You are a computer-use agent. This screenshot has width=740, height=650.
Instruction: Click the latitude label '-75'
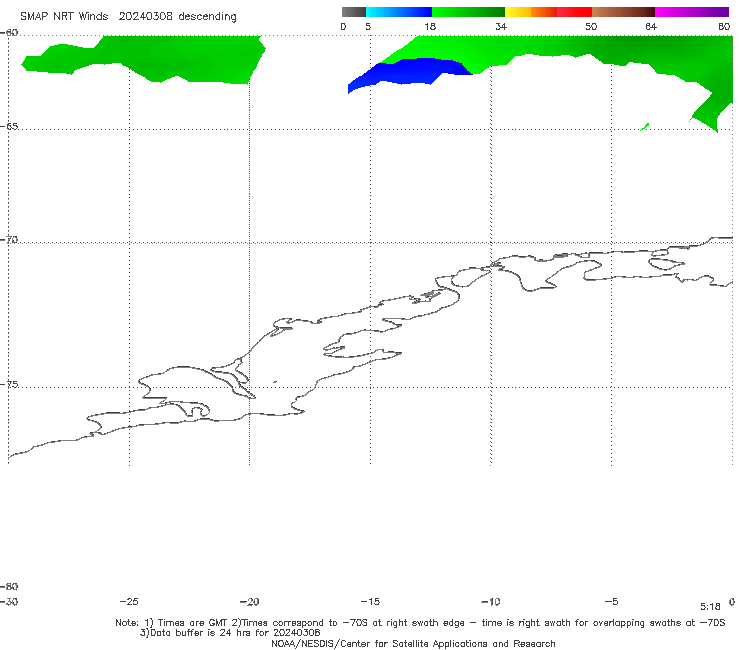coord(9,384)
